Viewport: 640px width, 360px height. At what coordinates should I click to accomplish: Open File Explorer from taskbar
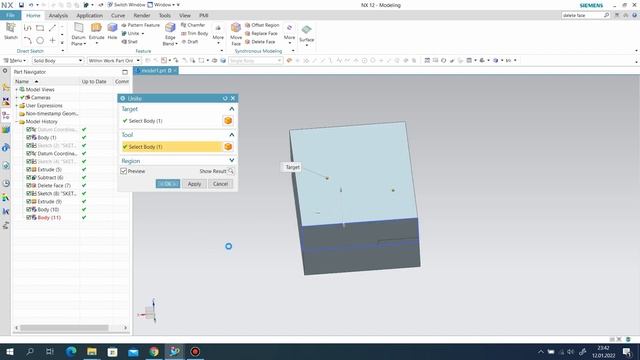pyautogui.click(x=92, y=351)
